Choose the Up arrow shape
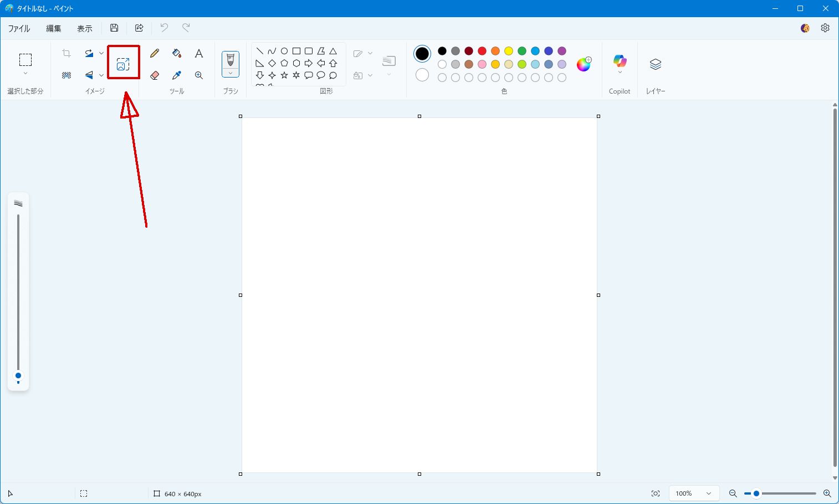Screen dimensions: 839x504 pyautogui.click(x=333, y=63)
